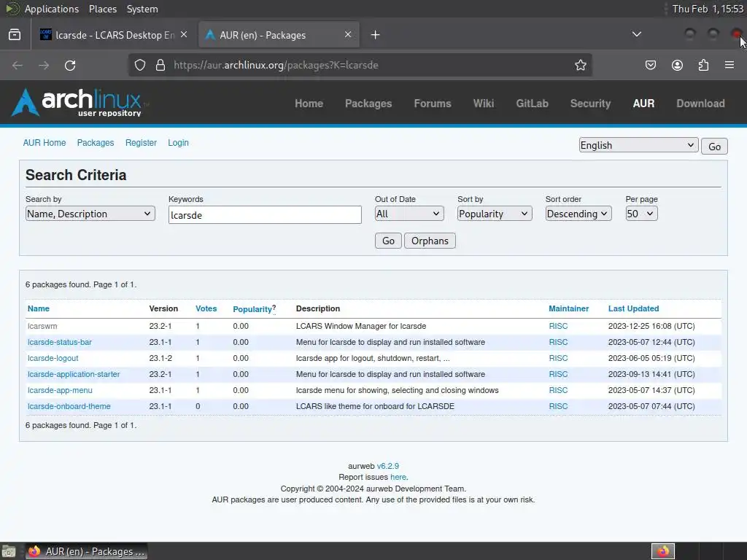Viewport: 747px width, 560px height.
Task: Open the Pocket save icon
Action: 650,65
